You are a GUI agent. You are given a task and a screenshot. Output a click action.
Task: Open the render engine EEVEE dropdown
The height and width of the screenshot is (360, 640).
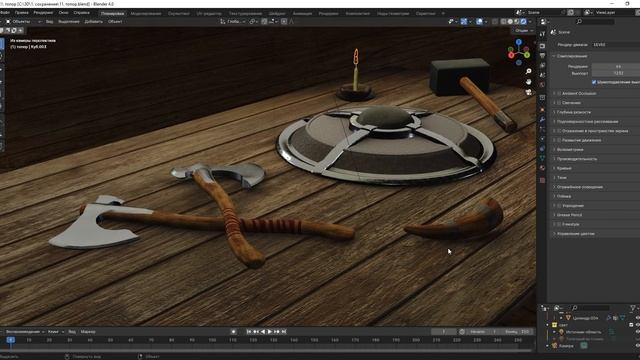pos(616,45)
